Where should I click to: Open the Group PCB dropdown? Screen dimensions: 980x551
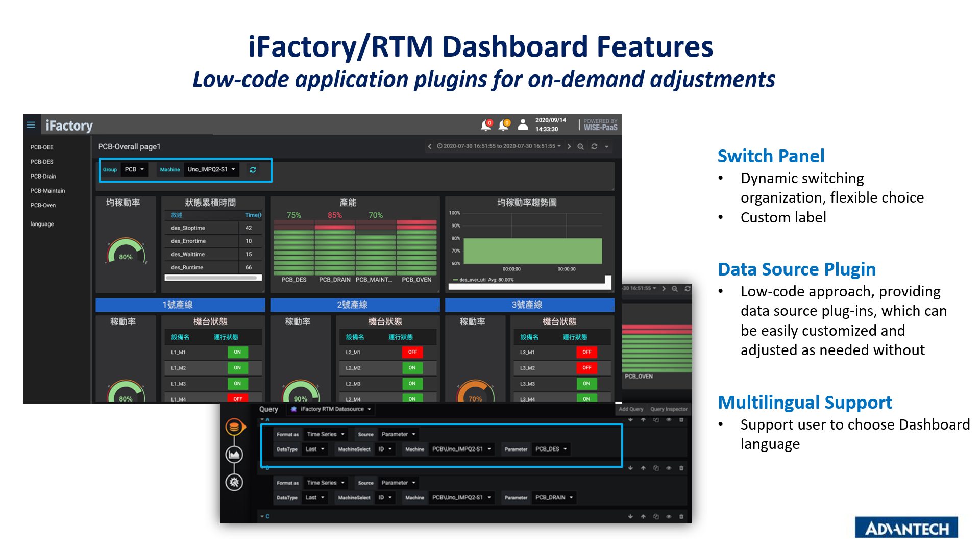(134, 170)
